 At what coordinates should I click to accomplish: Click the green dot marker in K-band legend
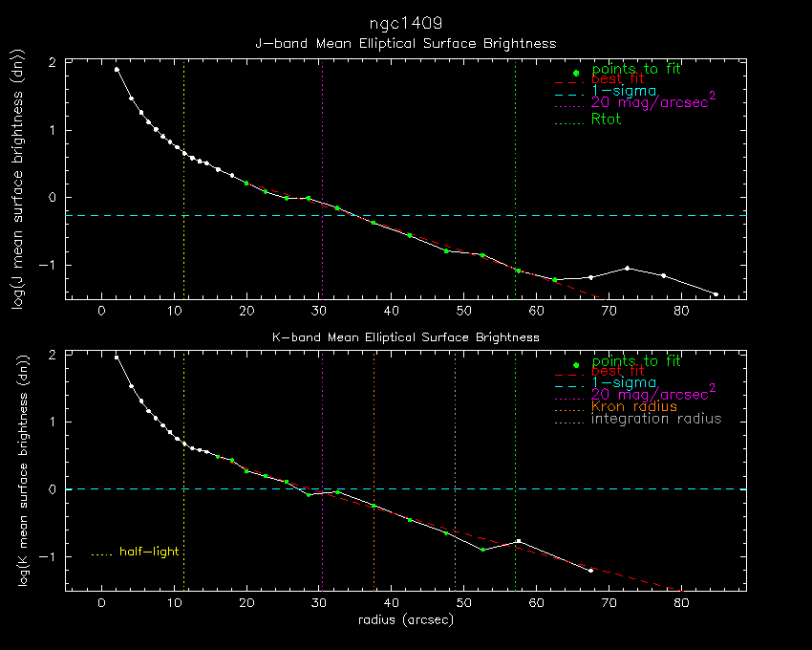[575, 365]
